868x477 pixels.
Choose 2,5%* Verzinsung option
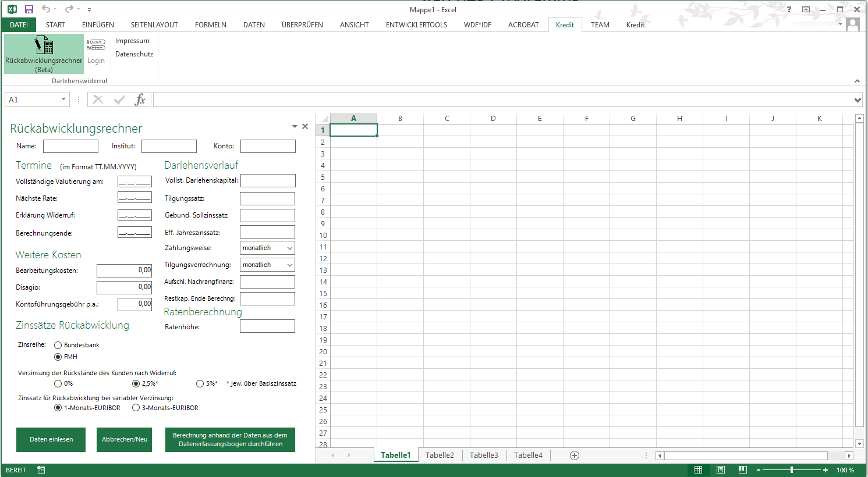click(x=136, y=383)
